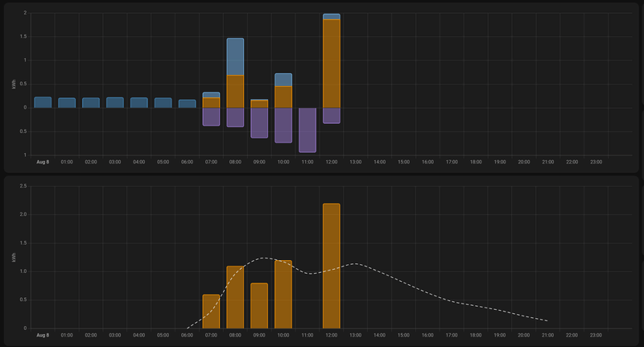Viewport: 644px width, 347px height.
Task: Click blue segment at 10:00 in upper chart
Action: pyautogui.click(x=283, y=80)
